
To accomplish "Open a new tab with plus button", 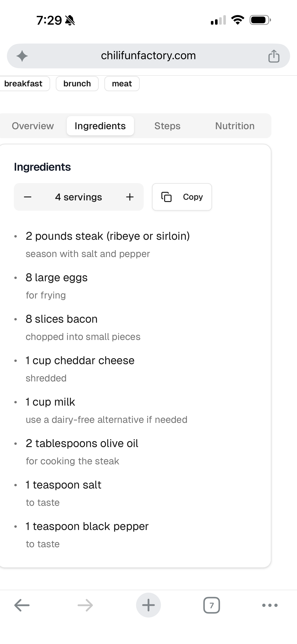I will [x=148, y=605].
